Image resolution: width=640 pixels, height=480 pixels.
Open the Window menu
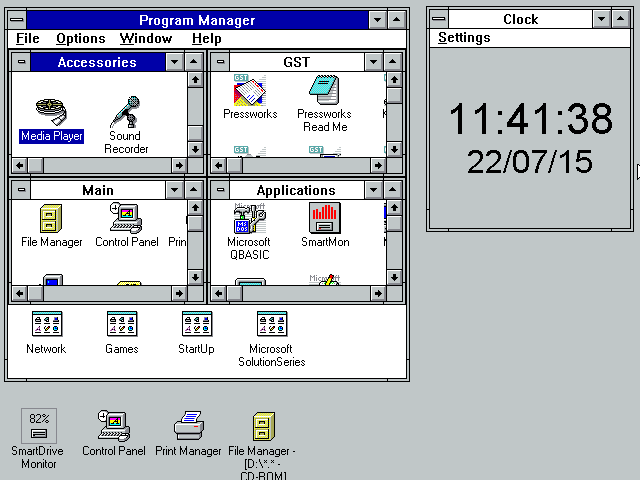[x=145, y=38]
